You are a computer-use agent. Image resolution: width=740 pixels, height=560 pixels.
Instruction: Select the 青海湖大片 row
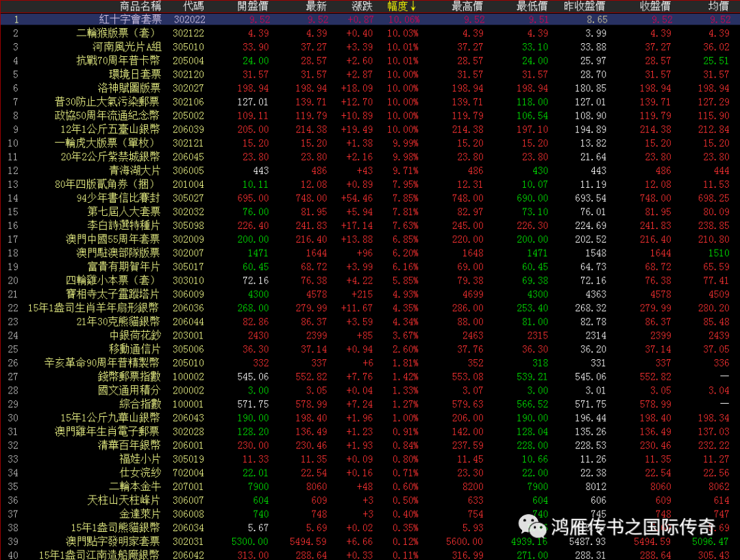[x=370, y=171]
